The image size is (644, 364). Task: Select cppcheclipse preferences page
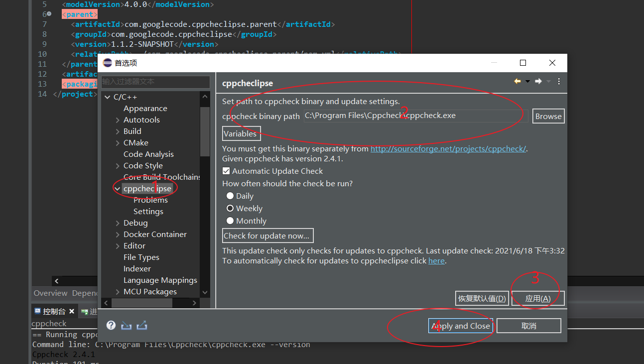(147, 189)
